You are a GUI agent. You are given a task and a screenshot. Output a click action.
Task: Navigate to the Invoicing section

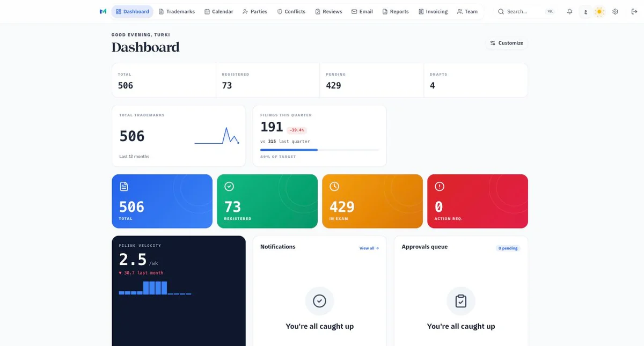433,11
